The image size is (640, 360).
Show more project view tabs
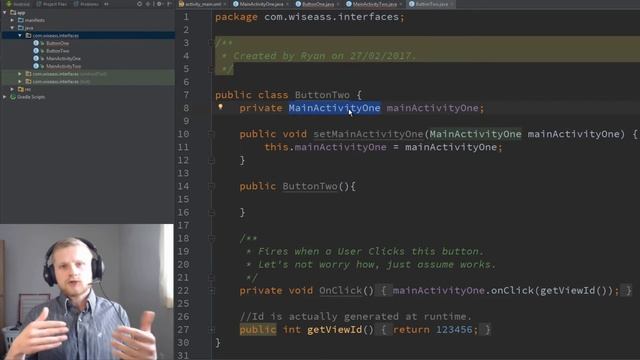tap(106, 4)
